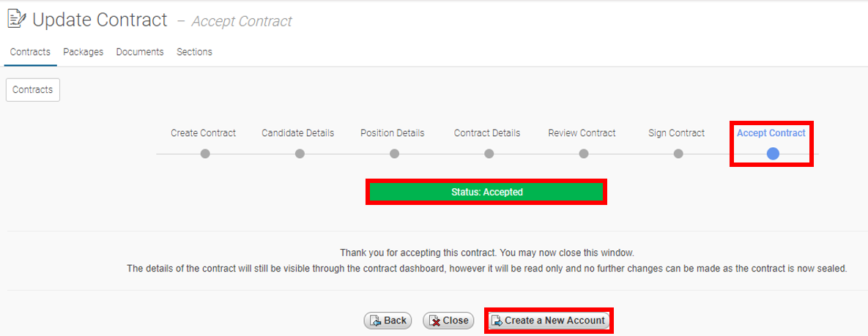The width and height of the screenshot is (868, 336).
Task: Click the Back button arrow icon
Action: click(375, 321)
